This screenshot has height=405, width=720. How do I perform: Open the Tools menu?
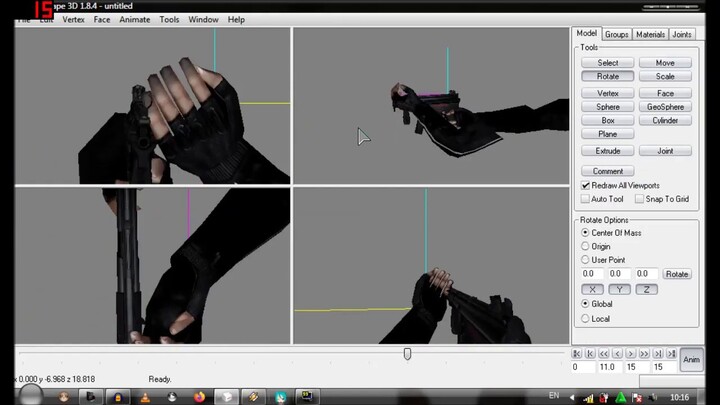(x=169, y=20)
